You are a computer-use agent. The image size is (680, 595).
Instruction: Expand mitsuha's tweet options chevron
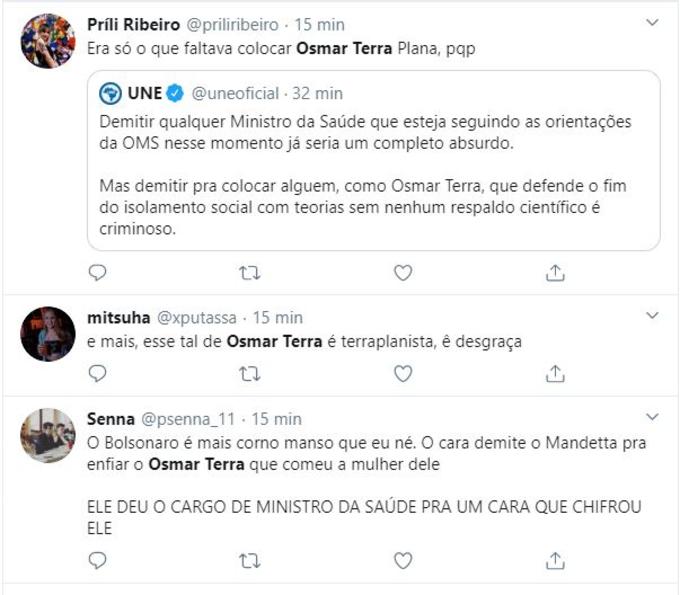tap(652, 316)
